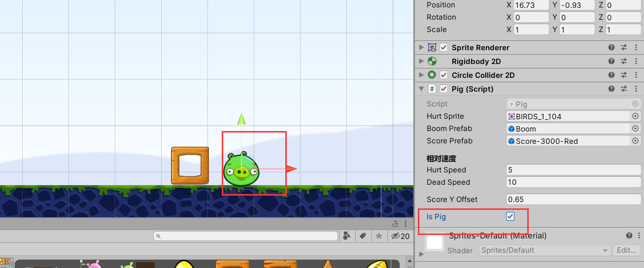Click the Rotation label
644x268 pixels.
(x=441, y=17)
